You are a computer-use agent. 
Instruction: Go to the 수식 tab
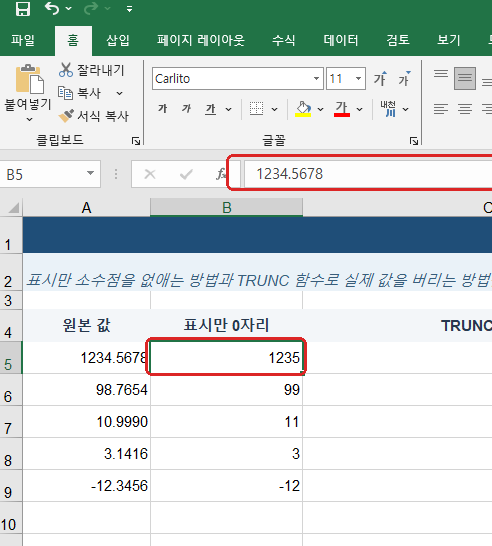coord(283,40)
